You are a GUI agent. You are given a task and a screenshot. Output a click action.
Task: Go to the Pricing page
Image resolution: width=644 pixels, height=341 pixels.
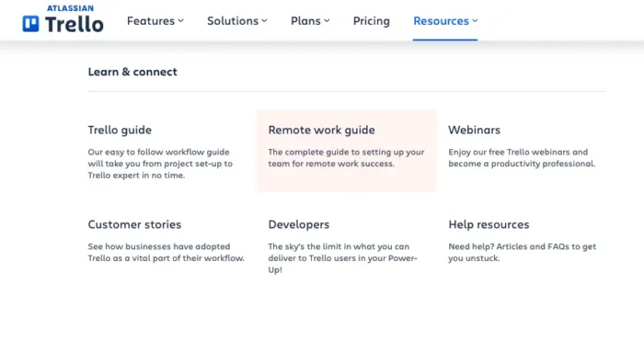[372, 21]
